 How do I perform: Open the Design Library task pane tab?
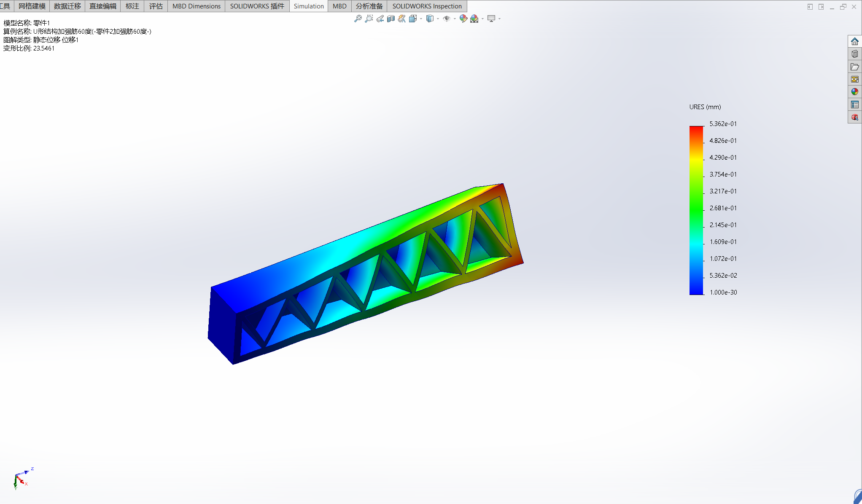854,54
